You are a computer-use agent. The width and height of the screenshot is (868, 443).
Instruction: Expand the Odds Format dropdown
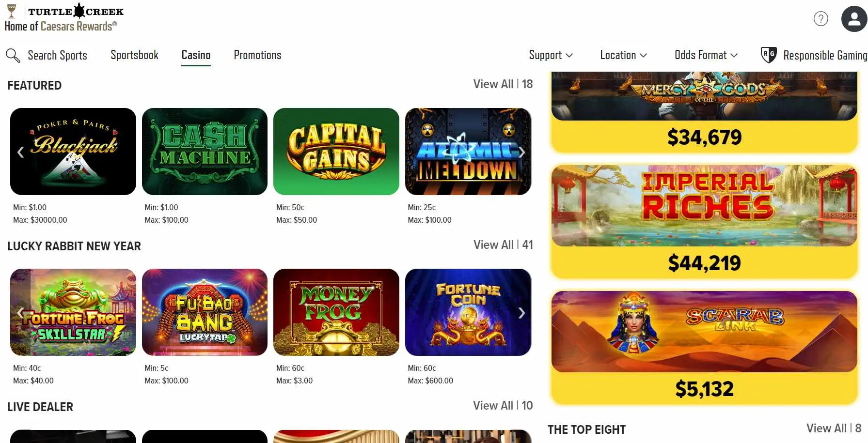[706, 55]
